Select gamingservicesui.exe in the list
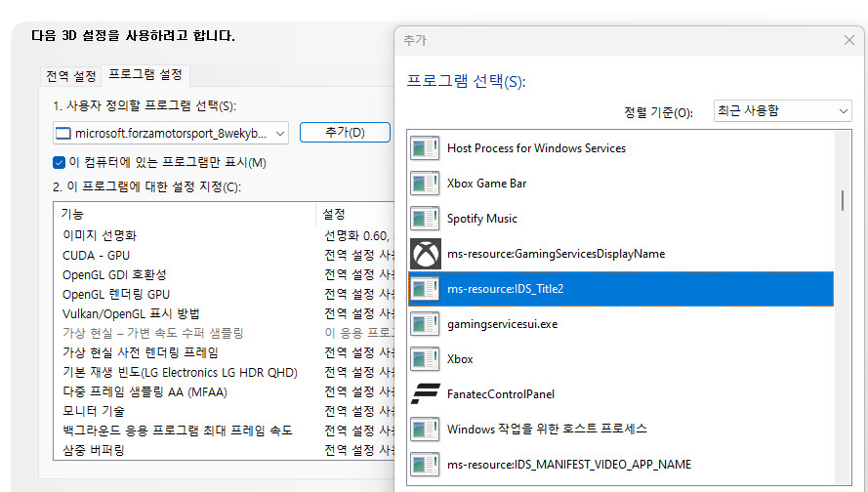The height and width of the screenshot is (492, 868). (x=621, y=324)
